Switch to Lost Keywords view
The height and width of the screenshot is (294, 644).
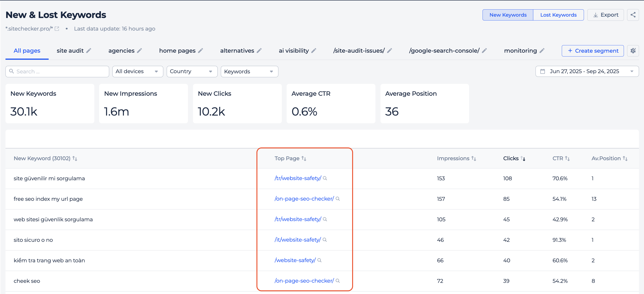(x=558, y=15)
